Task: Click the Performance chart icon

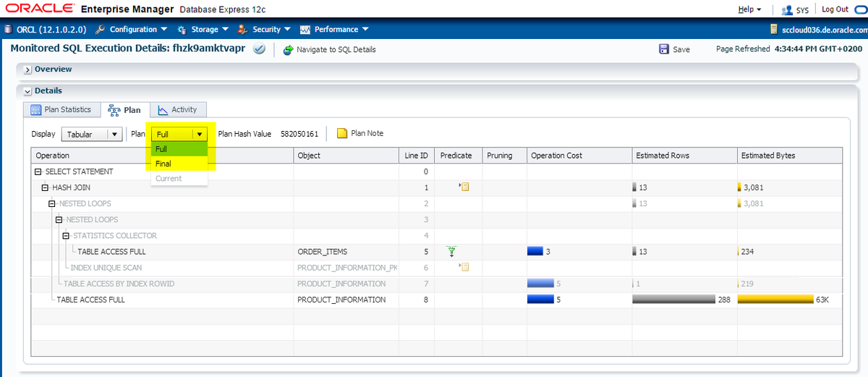Action: pyautogui.click(x=305, y=30)
